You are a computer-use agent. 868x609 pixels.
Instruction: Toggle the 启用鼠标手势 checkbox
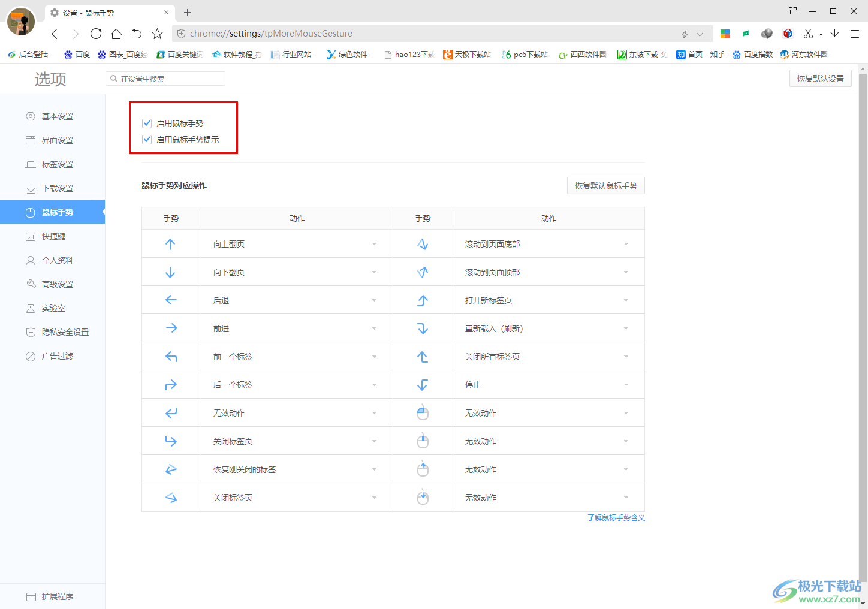coord(147,123)
